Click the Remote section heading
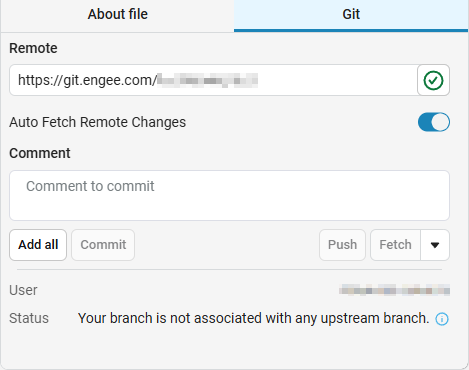The height and width of the screenshot is (370, 469). [x=33, y=48]
